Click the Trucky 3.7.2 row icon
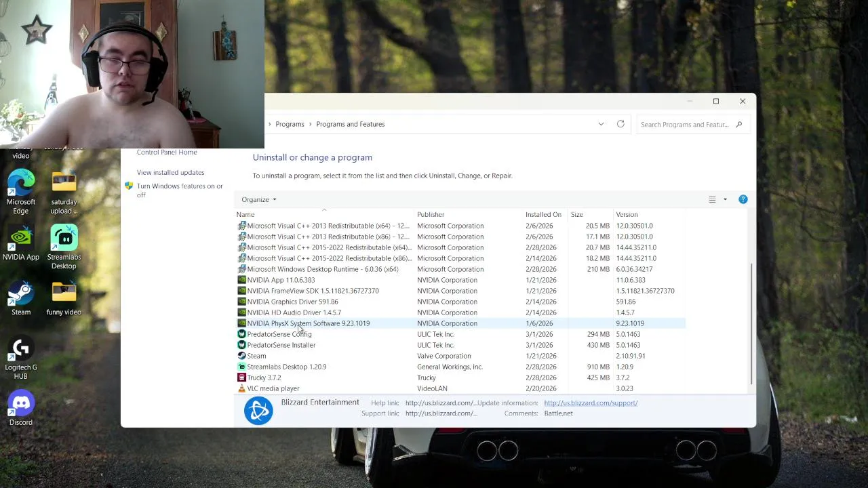Viewport: 868px width, 488px height. (x=241, y=378)
